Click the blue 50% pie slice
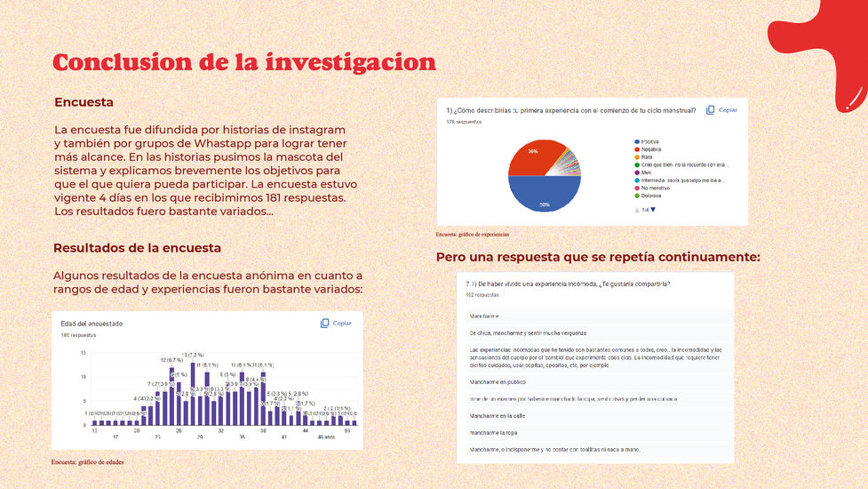This screenshot has height=489, width=868. click(545, 195)
